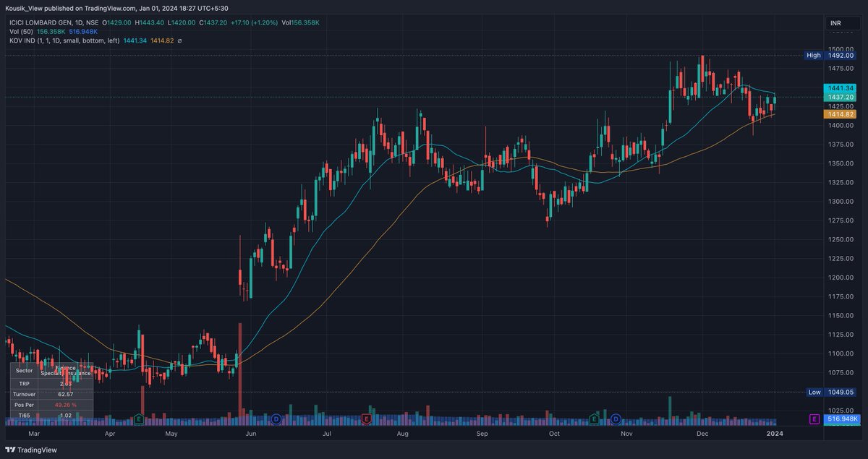Click the Mar label on time axis
868x459 pixels.
point(33,434)
